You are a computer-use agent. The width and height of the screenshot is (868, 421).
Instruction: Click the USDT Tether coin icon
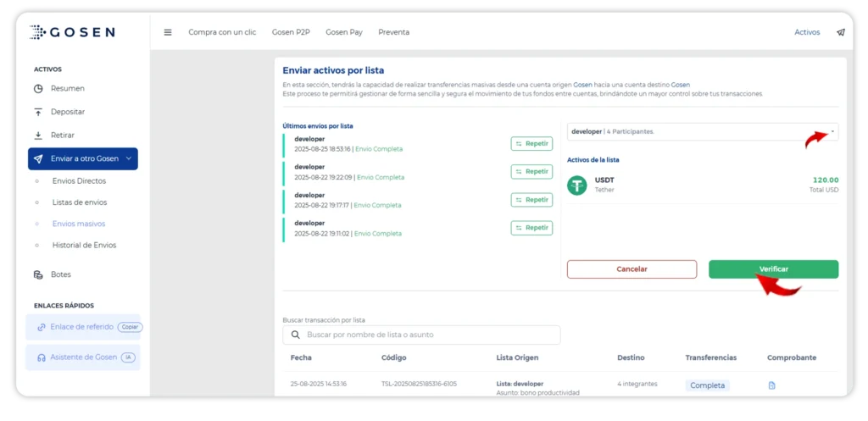pos(577,185)
